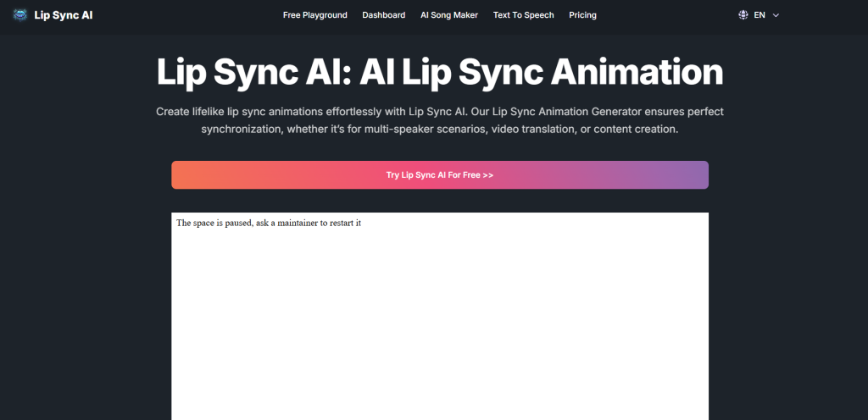
Task: Click the purple right end of the gradient banner
Action: tap(678, 175)
